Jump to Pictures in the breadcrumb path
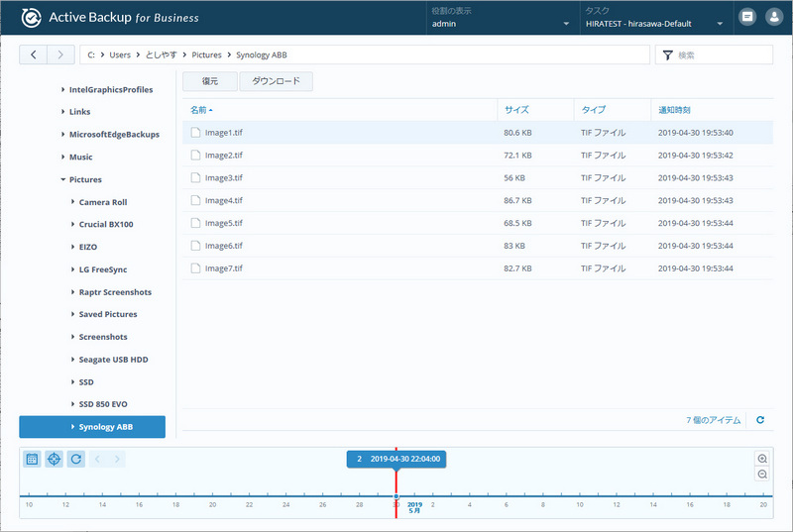 point(206,55)
